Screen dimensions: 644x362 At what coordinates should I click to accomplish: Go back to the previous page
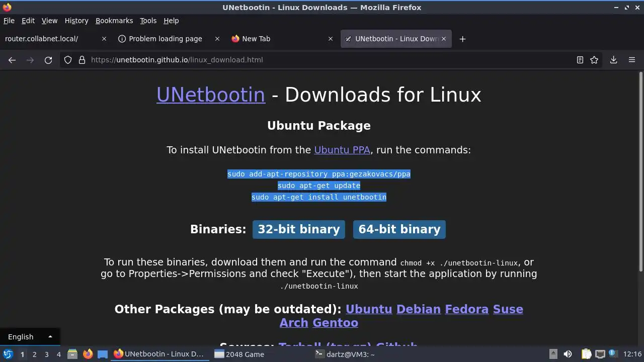tap(12, 60)
